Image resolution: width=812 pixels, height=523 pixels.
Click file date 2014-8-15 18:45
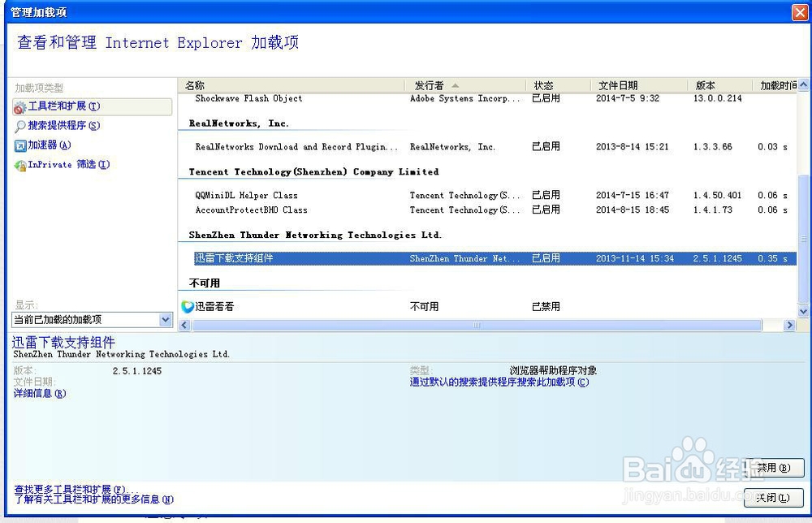pyautogui.click(x=633, y=210)
